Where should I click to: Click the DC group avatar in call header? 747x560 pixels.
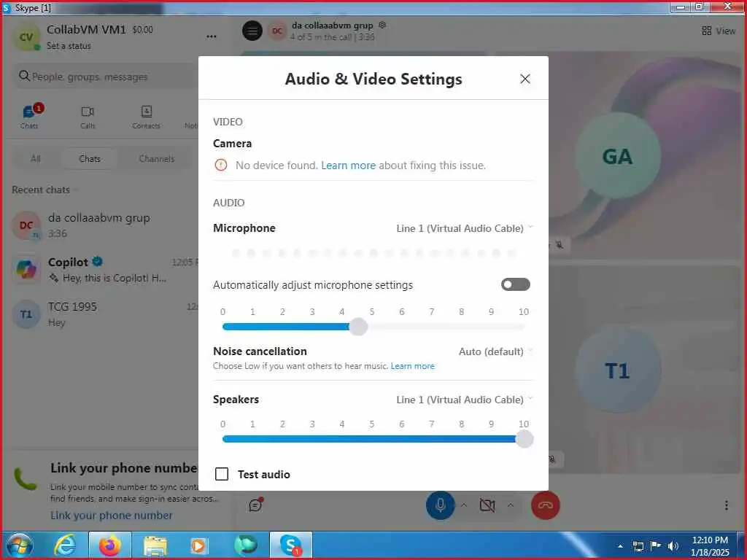click(276, 31)
